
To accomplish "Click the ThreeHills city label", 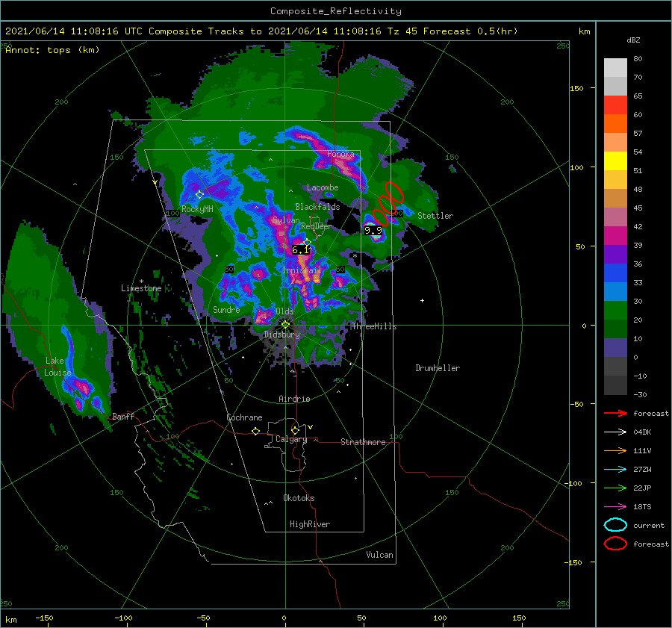I will (x=375, y=326).
